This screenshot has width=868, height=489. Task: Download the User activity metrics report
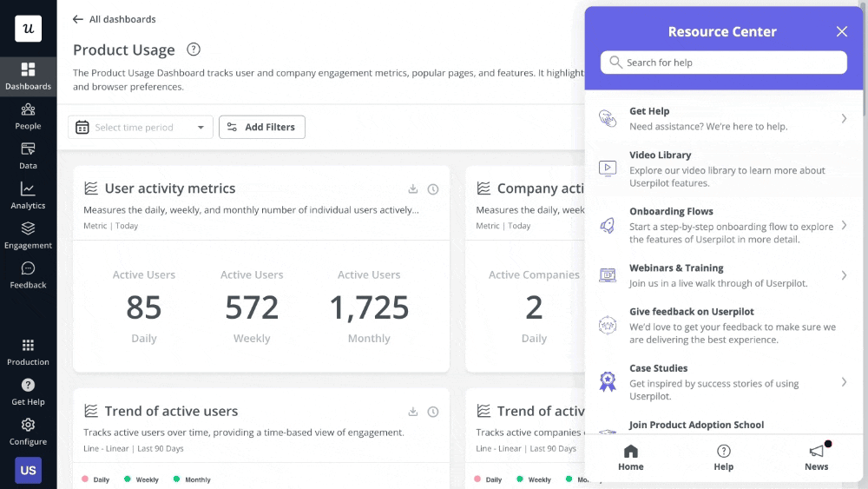413,189
